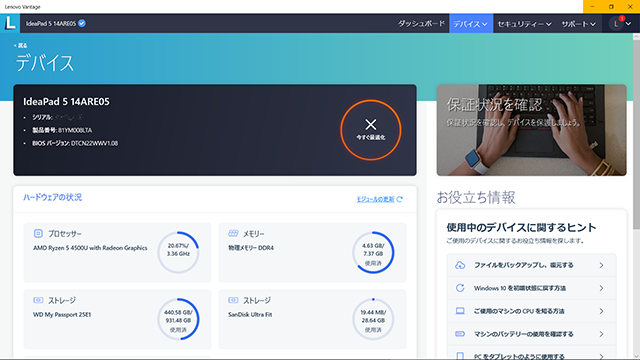Image resolution: width=640 pixels, height=360 pixels.
Task: Open the 保証状況を確認 banner image
Action: coord(531,130)
